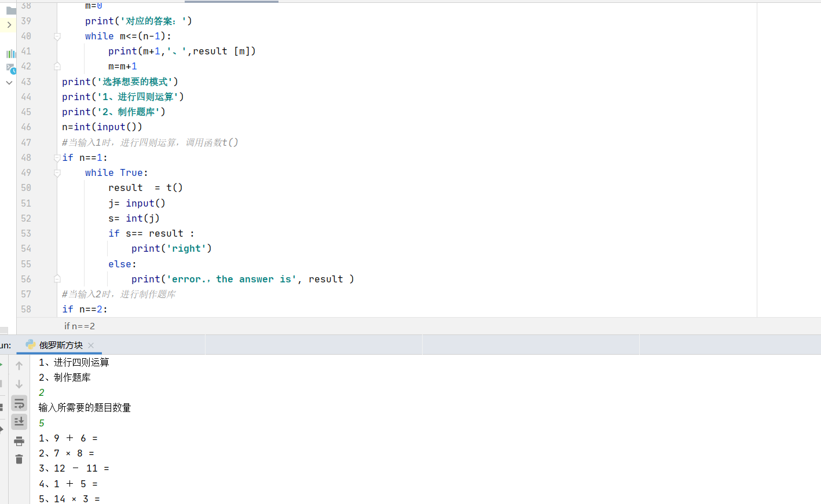Collapse the 'if n==1' block at line 48

(x=57, y=158)
